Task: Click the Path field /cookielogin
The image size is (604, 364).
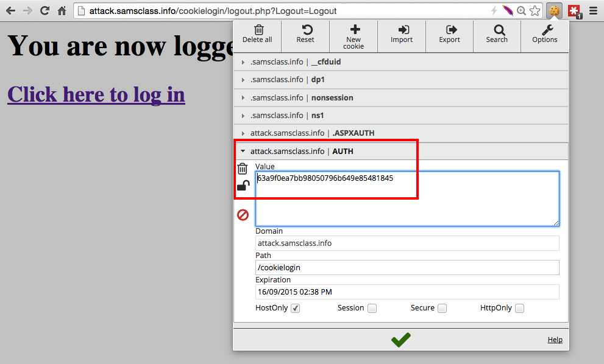Action: [407, 267]
